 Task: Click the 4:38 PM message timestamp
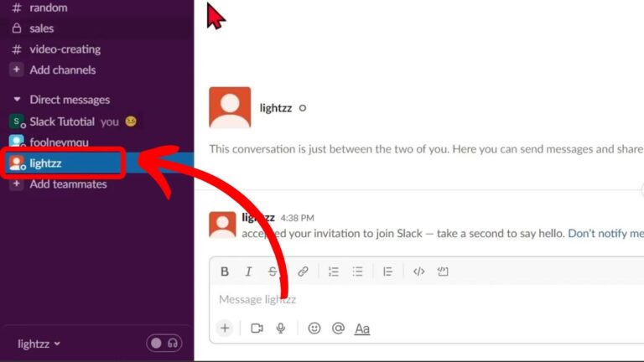(x=297, y=218)
